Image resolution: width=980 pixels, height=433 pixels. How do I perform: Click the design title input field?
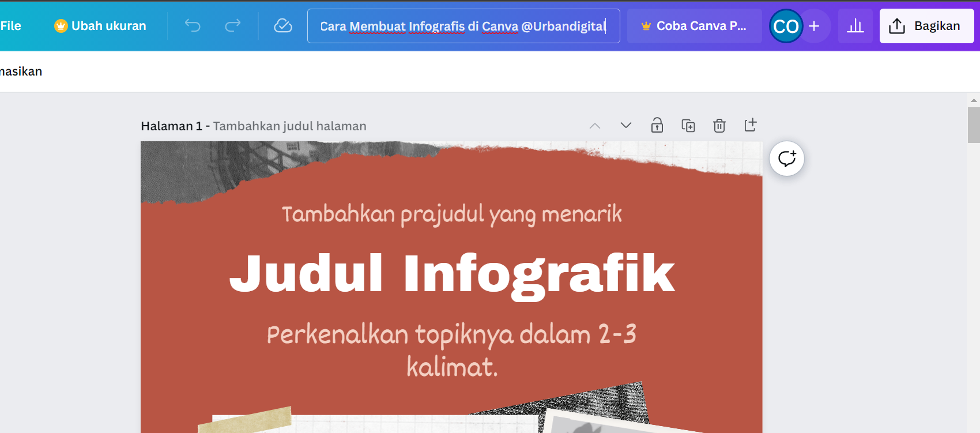point(463,26)
